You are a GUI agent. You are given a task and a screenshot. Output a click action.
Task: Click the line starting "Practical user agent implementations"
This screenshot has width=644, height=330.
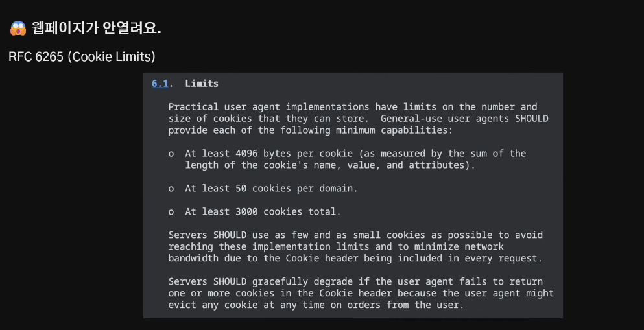(352, 107)
